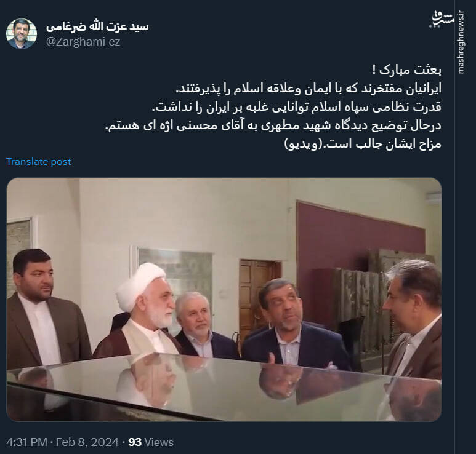Click the tweet line starting with ایرانیان مفتخرند

click(309, 89)
